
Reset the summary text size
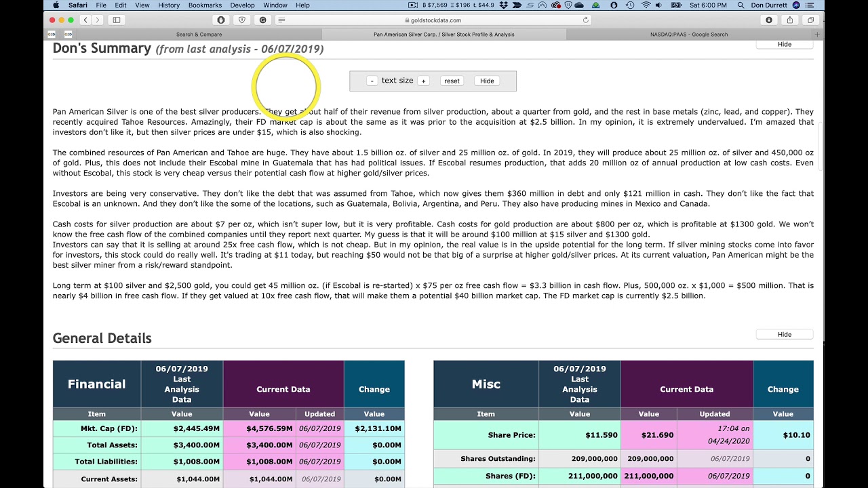(452, 81)
